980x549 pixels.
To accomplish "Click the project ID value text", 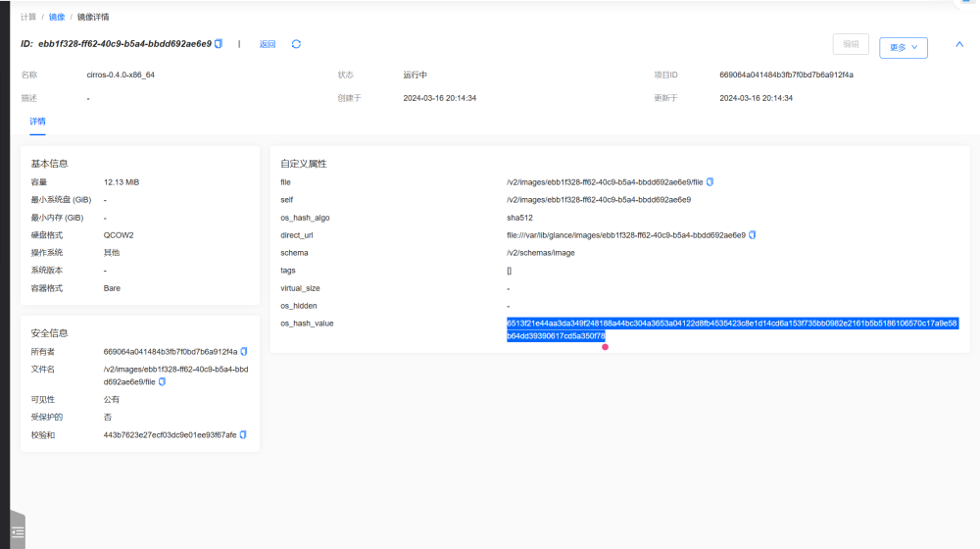I will click(786, 75).
